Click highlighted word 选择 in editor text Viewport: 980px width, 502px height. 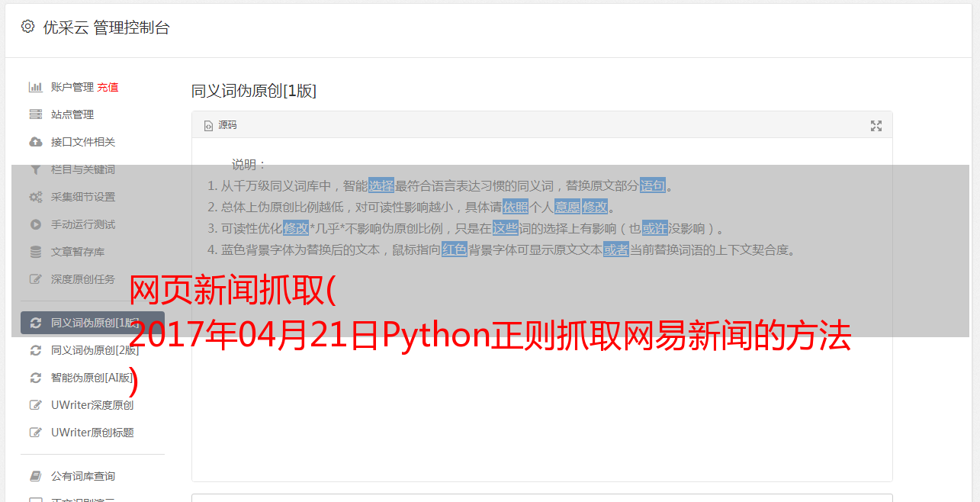[x=381, y=185]
